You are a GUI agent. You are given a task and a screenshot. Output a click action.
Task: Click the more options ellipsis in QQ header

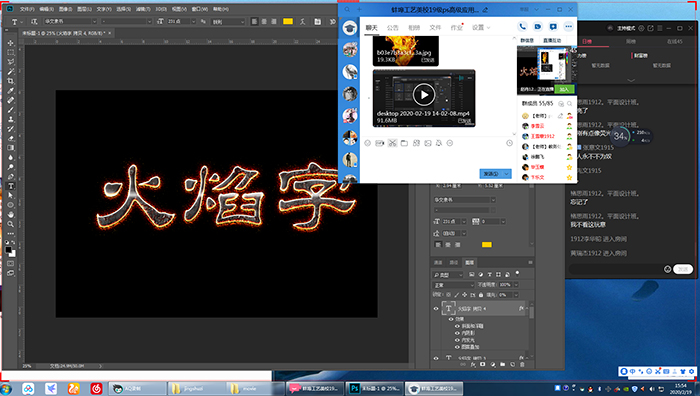tap(568, 27)
